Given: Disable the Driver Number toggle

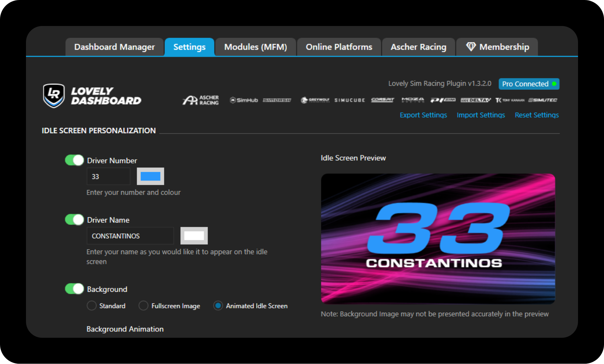Looking at the screenshot, I should (x=74, y=160).
